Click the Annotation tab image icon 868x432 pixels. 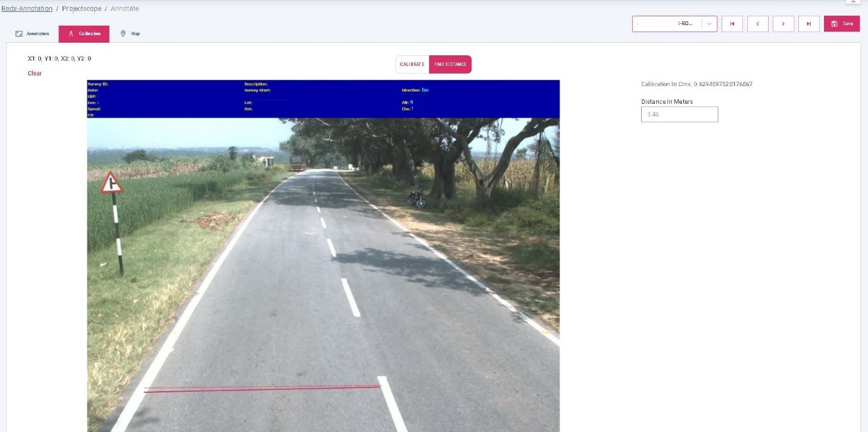pos(19,33)
